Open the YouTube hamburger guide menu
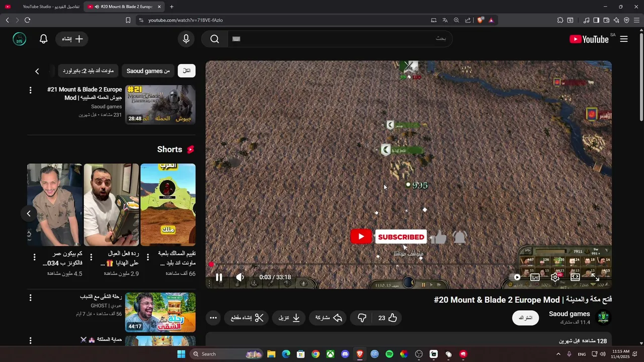This screenshot has height=362, width=644. 624,39
